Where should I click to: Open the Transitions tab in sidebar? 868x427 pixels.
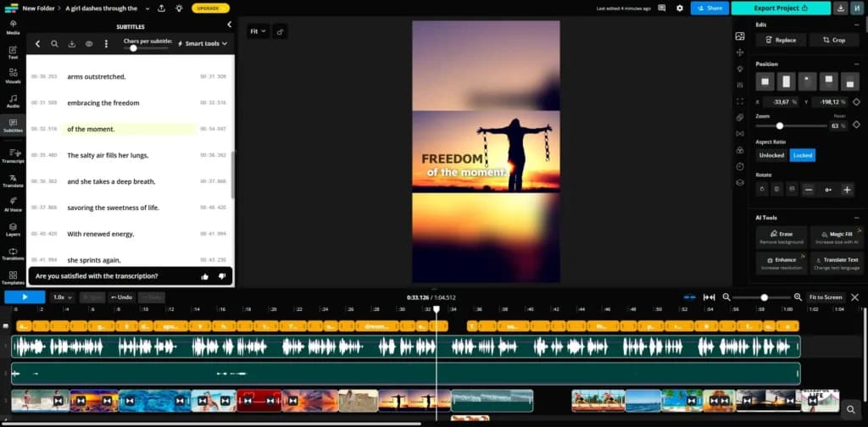[x=13, y=254]
